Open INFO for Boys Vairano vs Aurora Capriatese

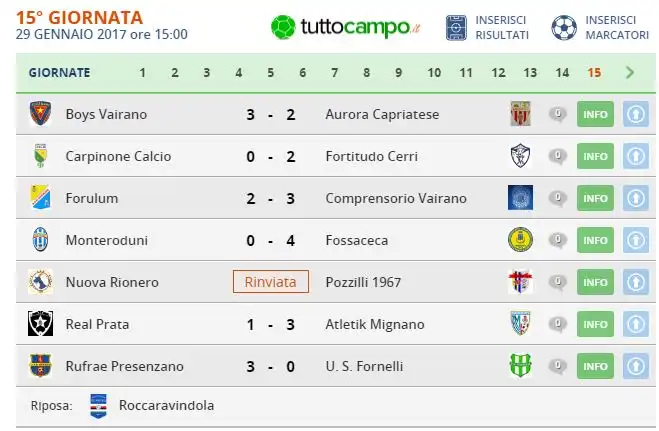(595, 114)
